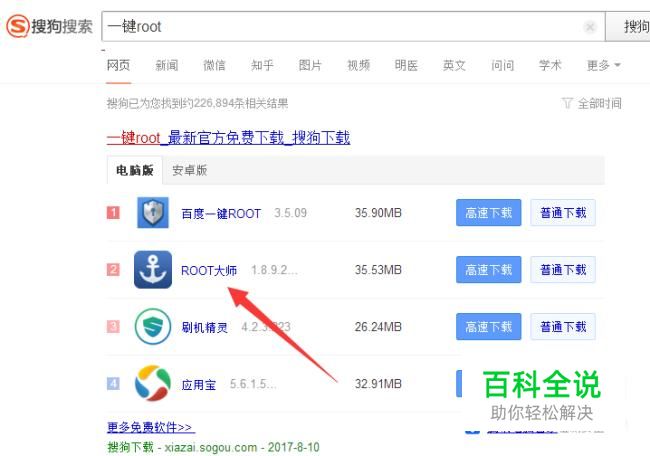Switch to the 视频 tab
650x456 pixels.
358,65
